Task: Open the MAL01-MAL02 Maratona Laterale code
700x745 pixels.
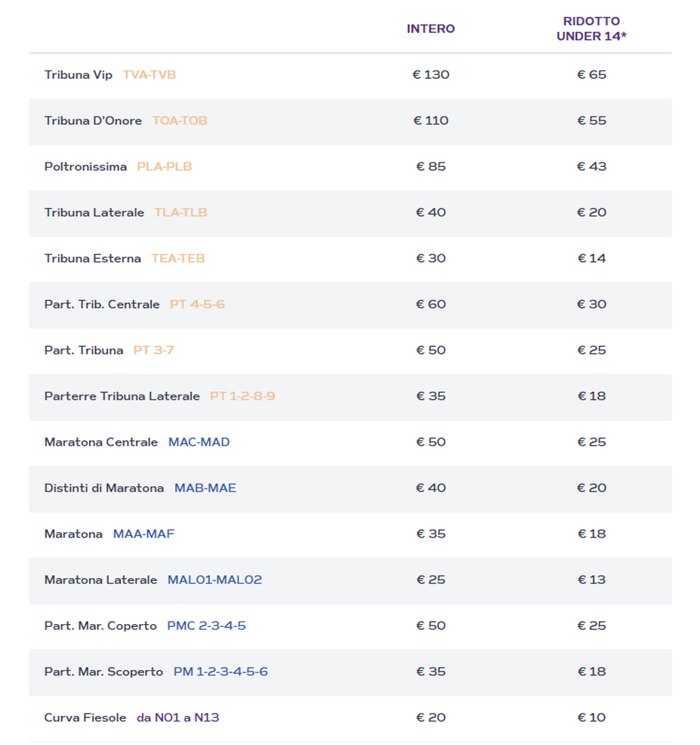Action: [x=214, y=580]
